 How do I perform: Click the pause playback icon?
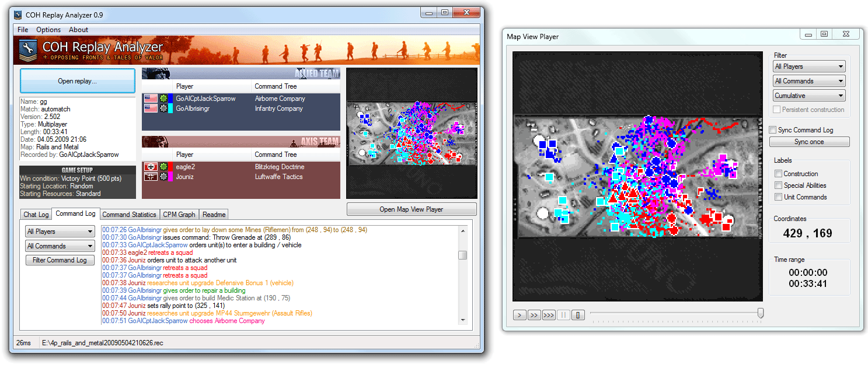click(563, 315)
